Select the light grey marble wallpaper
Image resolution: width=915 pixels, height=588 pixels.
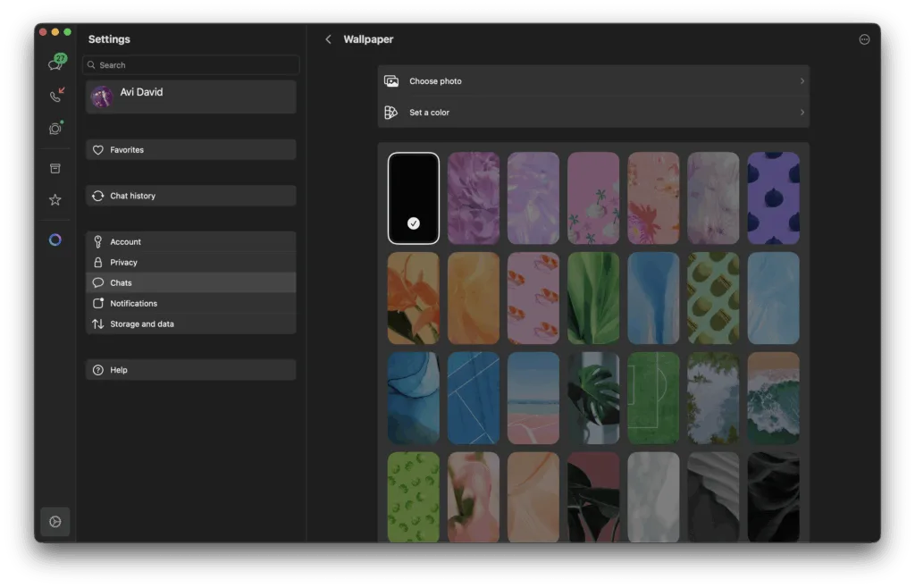coord(653,497)
